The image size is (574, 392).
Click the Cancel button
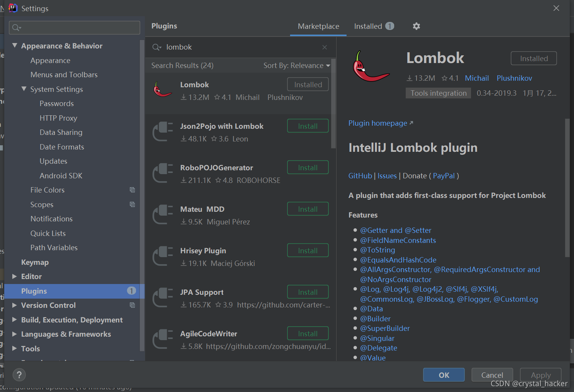click(492, 375)
